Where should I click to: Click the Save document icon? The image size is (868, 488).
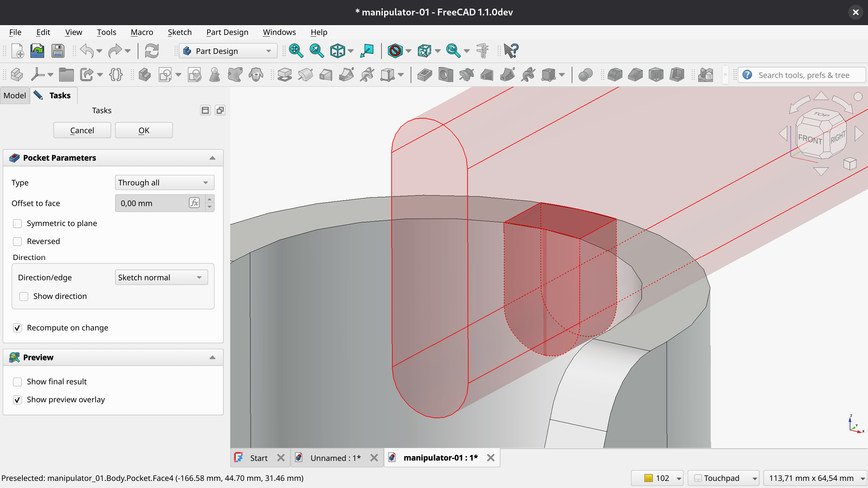(x=58, y=51)
